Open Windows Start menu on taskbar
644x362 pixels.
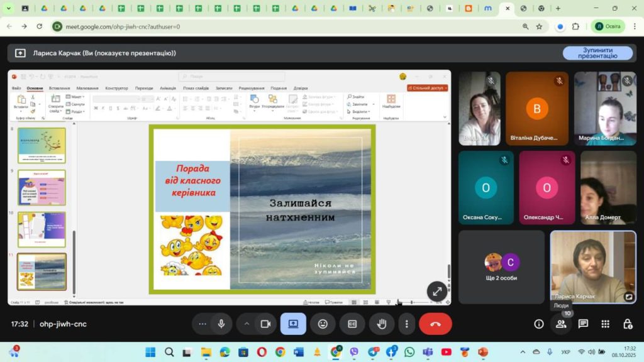[150, 352]
